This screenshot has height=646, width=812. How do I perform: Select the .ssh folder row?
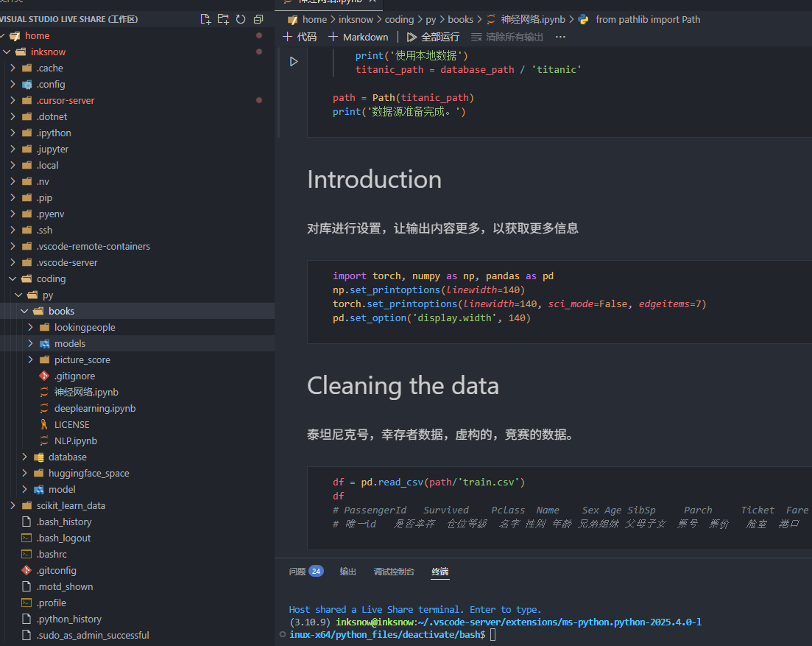137,230
